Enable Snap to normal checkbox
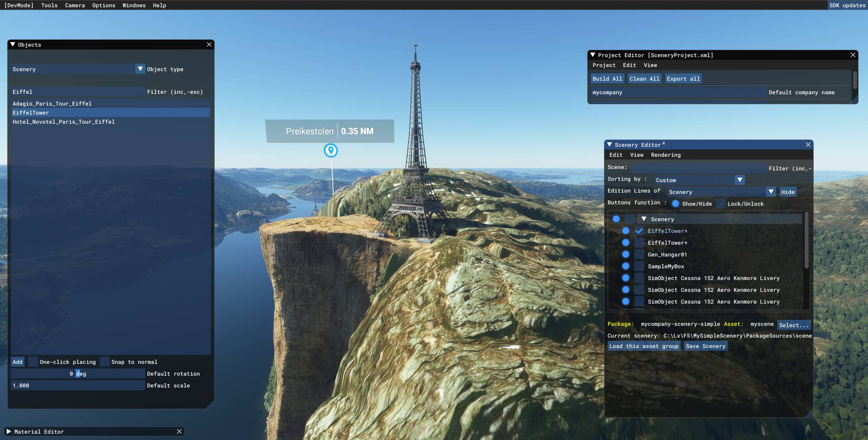This screenshot has width=868, height=440. (105, 362)
